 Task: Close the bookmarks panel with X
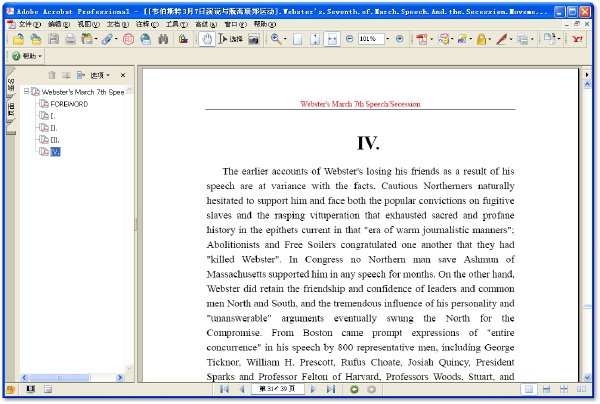coord(123,75)
